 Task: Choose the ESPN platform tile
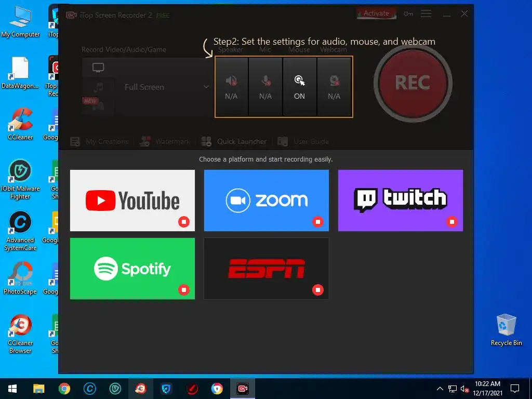coord(267,269)
